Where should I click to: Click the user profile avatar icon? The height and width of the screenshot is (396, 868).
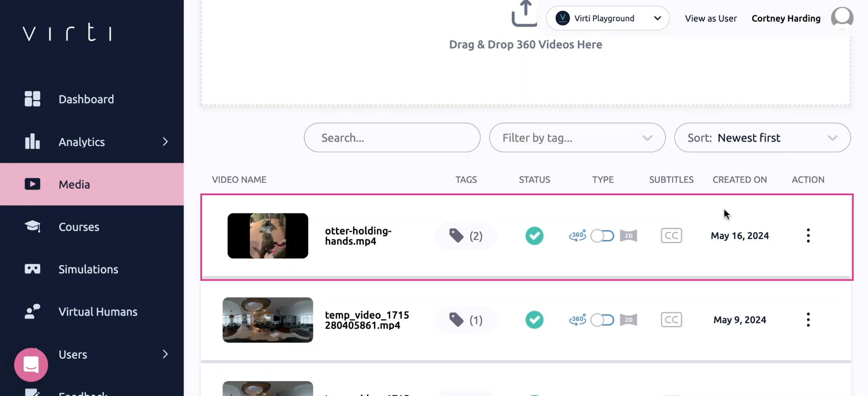pos(842,18)
